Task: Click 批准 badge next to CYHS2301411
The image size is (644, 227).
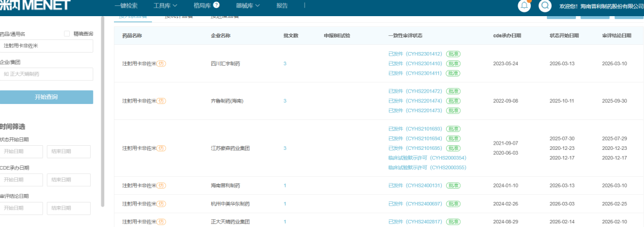Action: click(453, 73)
